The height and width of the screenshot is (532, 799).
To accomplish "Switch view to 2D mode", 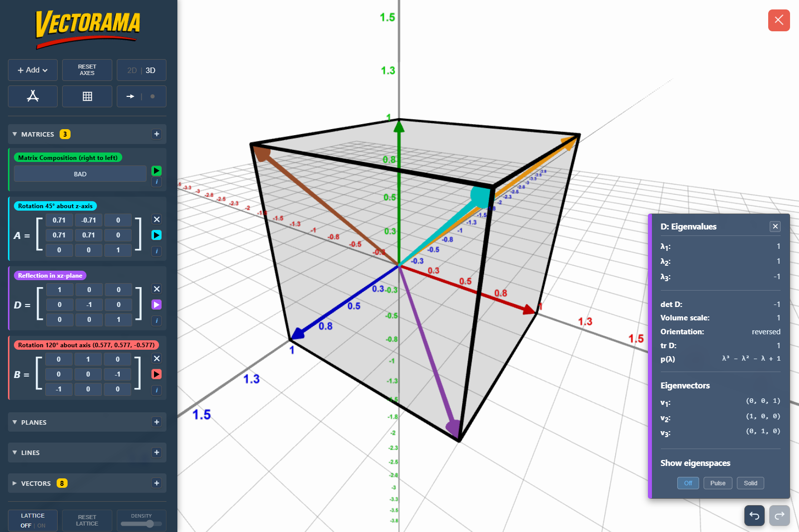I will point(132,70).
